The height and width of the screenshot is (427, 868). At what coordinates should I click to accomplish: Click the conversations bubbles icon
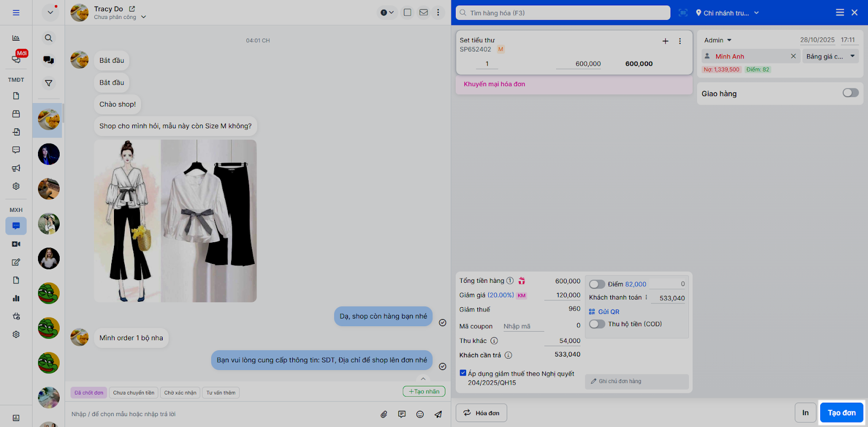[x=48, y=60]
